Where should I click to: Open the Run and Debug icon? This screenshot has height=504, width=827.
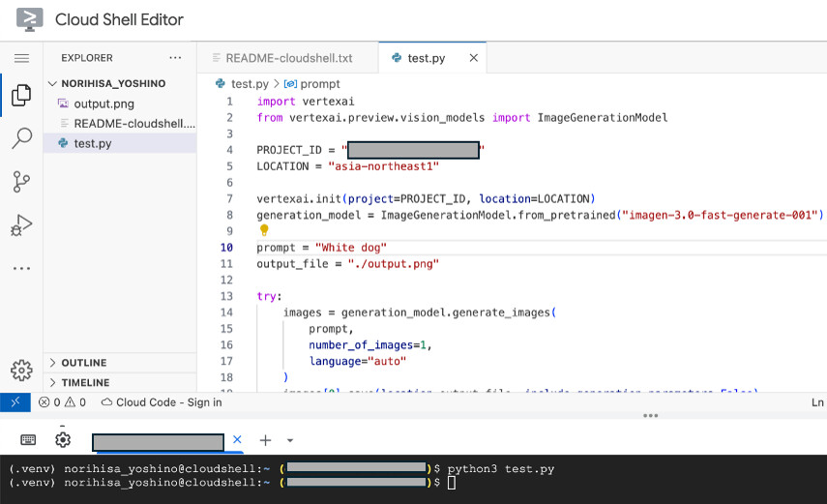click(x=21, y=225)
